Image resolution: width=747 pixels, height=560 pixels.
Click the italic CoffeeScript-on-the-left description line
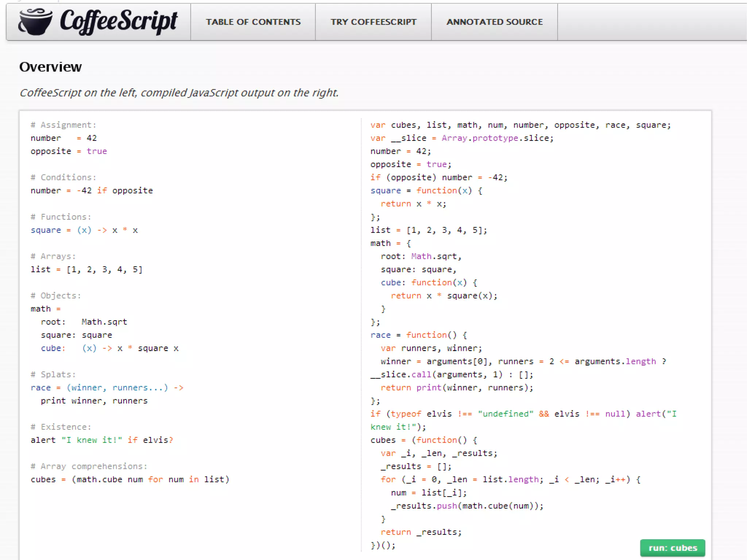(x=179, y=93)
